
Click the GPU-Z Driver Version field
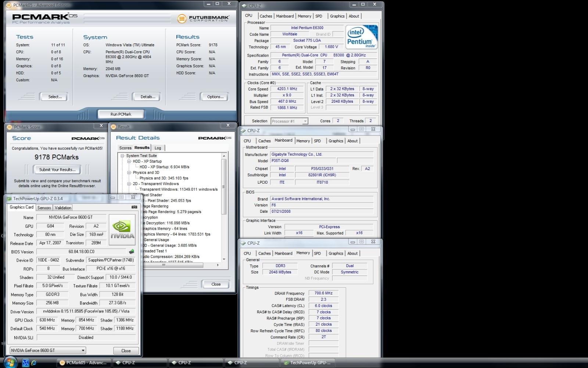(x=86, y=311)
